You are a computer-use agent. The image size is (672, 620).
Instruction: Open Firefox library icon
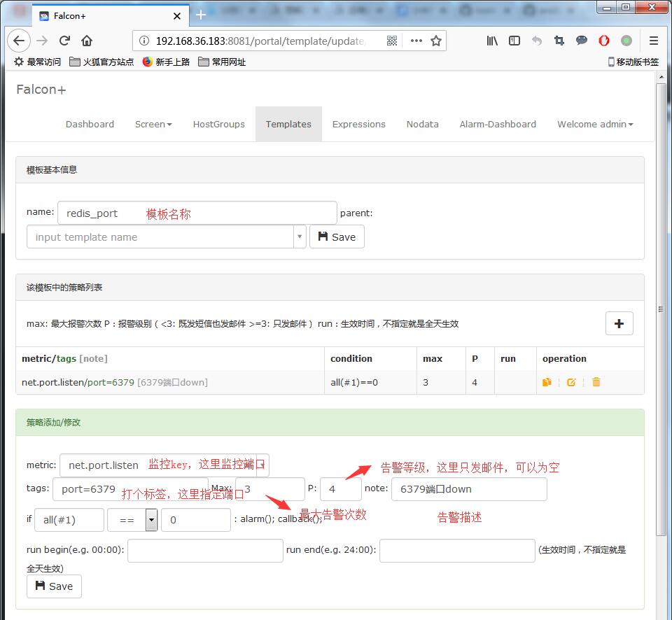[492, 41]
